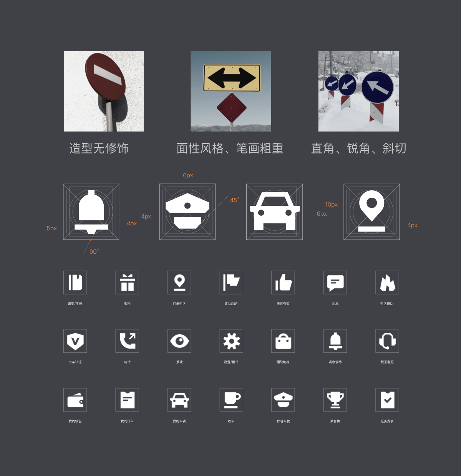
Task: Click the 课堂/宝典 label text
Action: (75, 304)
